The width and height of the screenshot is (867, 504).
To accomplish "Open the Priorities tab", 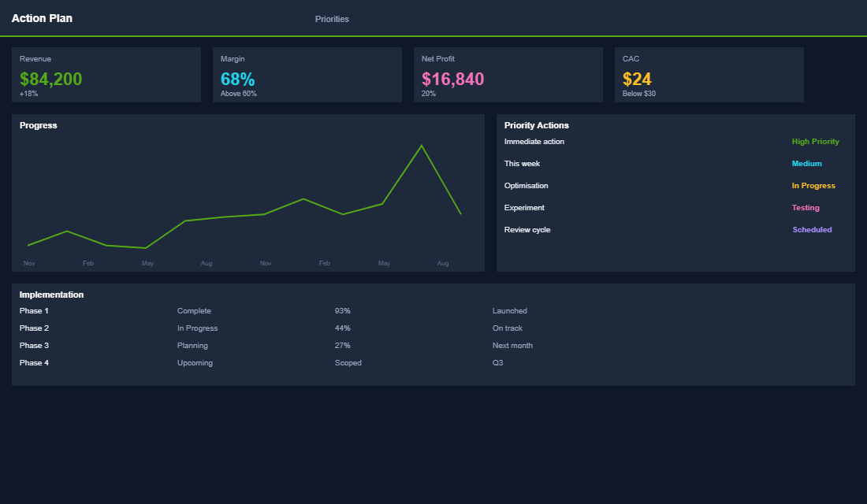I will 332,19.
